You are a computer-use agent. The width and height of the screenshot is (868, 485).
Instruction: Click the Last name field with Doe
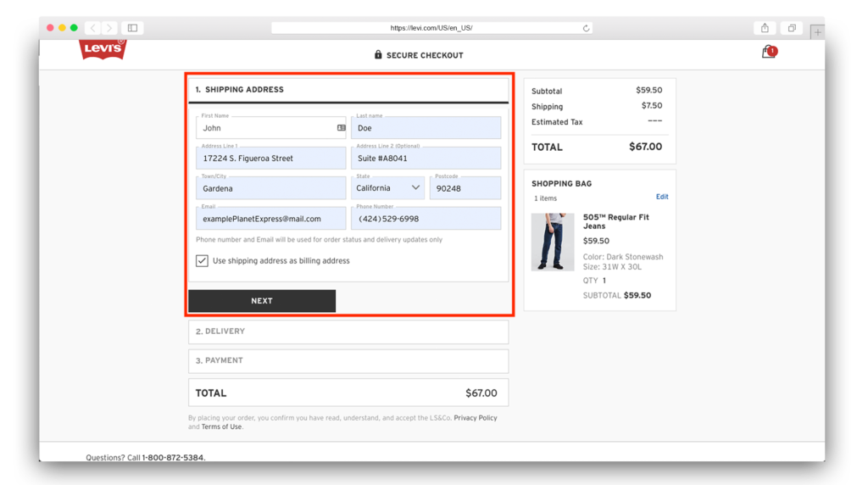tap(426, 128)
